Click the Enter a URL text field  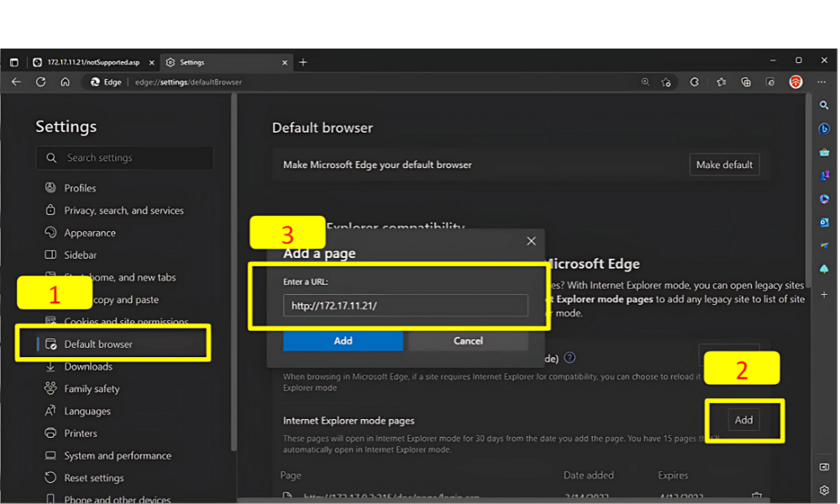pos(406,306)
